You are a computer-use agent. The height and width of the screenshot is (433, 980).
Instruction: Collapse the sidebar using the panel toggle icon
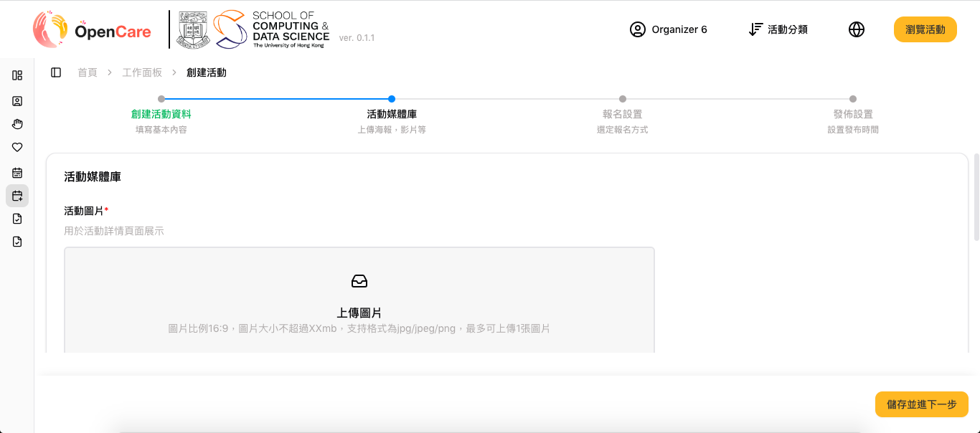coord(56,72)
